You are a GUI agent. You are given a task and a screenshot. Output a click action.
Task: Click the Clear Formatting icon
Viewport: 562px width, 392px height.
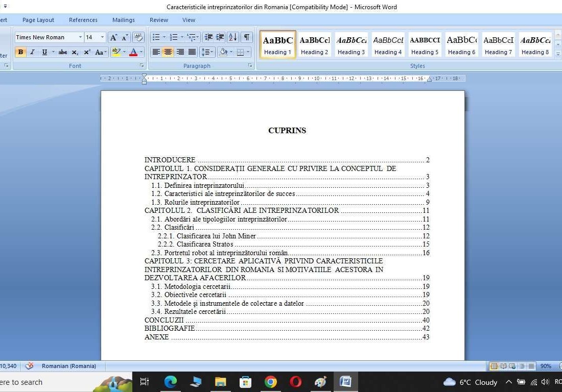coord(138,37)
